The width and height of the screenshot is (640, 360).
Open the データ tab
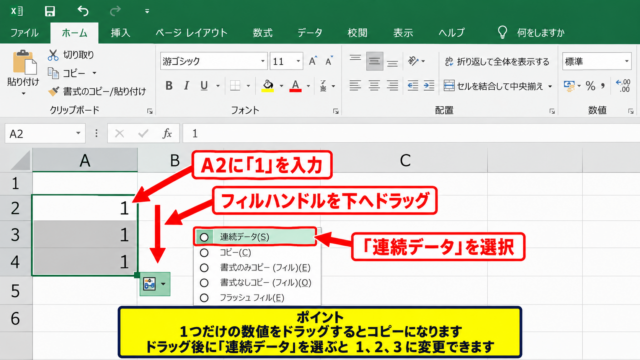(310, 33)
